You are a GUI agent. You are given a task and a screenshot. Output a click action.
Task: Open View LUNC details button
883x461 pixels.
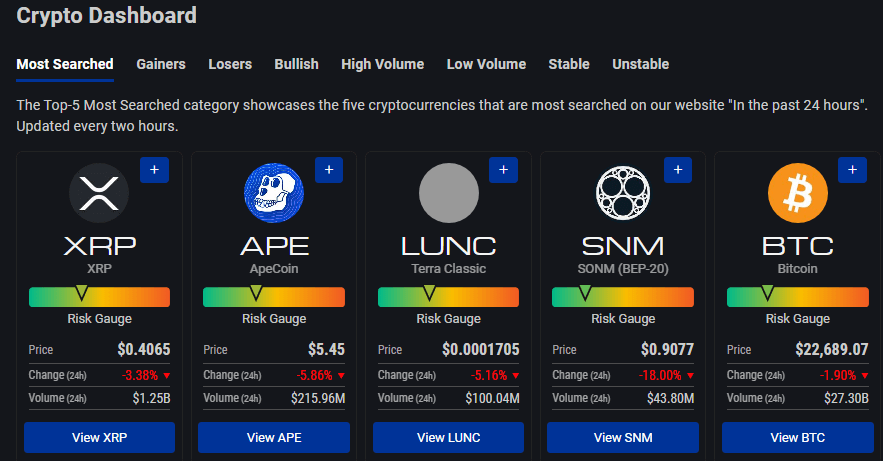(x=448, y=437)
